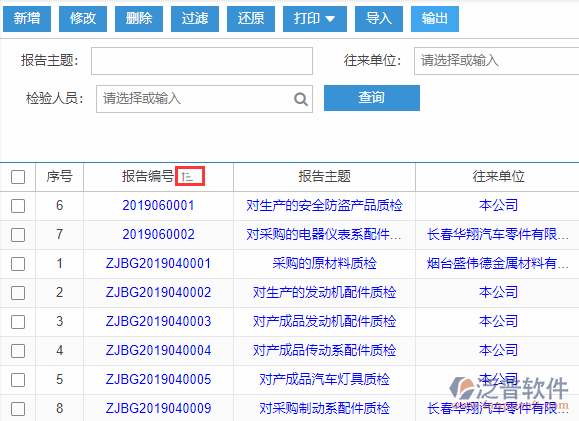Focus the 报告主题 input field
This screenshot has height=421, width=579.
coord(202,61)
